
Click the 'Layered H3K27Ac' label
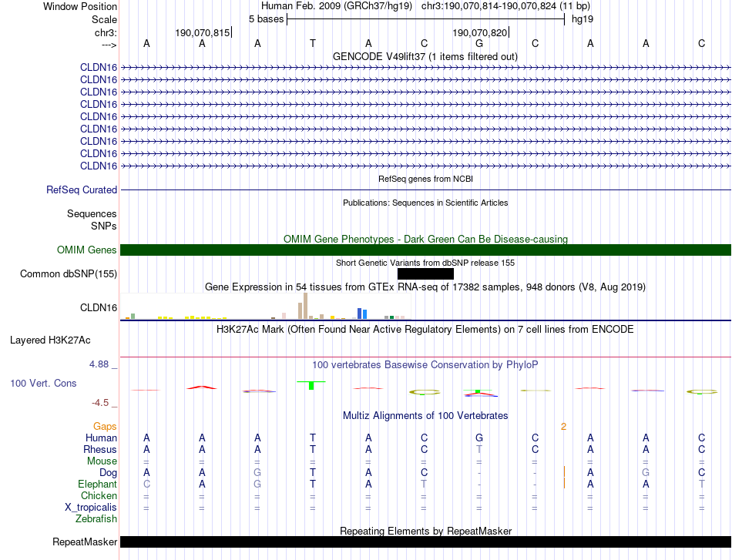50,340
